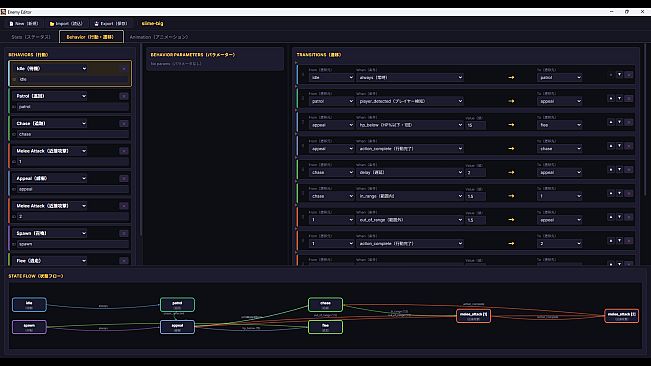Screen dimensions: 651x366
Task: Switch to the Stats tab
Action: point(31,37)
